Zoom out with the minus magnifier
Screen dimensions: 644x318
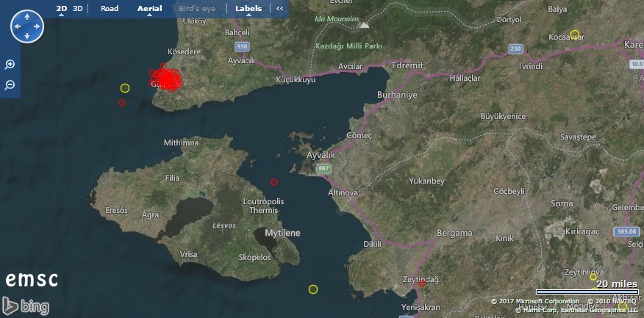point(10,85)
